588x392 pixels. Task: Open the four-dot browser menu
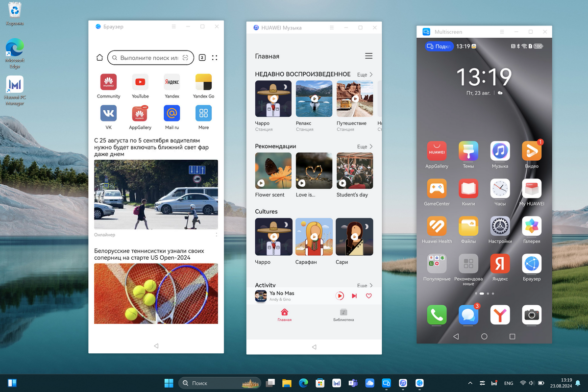[x=215, y=58]
